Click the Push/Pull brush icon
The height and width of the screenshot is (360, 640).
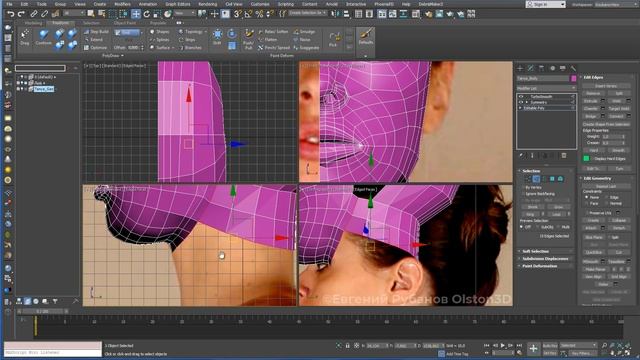248,40
